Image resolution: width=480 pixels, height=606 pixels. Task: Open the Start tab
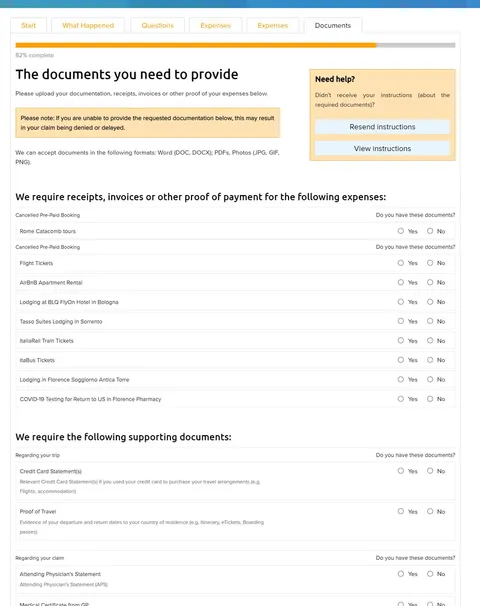coord(28,26)
